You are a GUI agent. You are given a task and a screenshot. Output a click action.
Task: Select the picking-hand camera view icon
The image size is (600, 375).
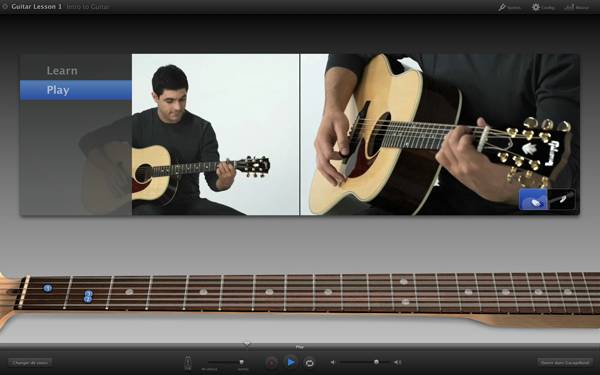[x=533, y=200]
